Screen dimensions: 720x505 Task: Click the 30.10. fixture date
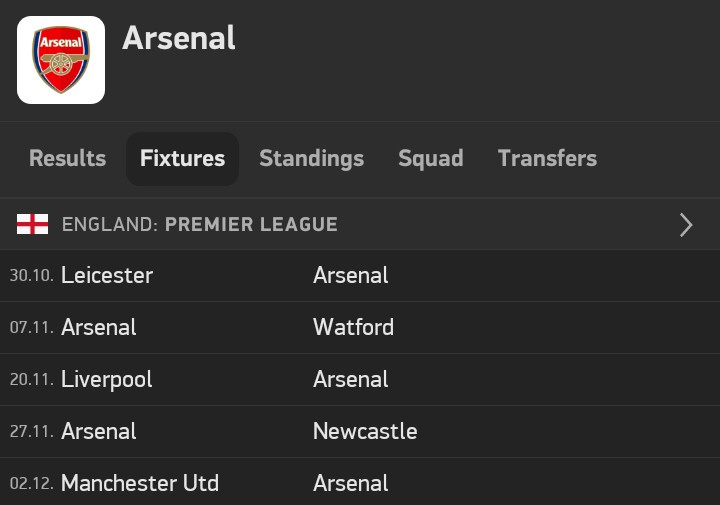(32, 276)
